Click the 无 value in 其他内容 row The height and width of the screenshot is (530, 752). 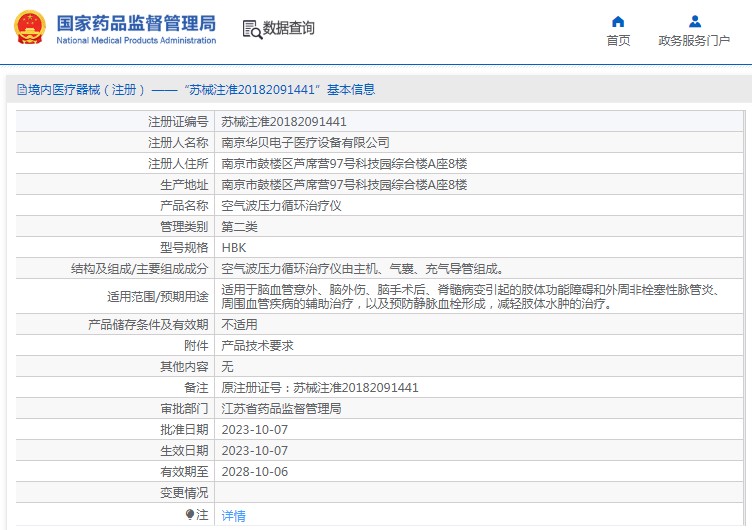(x=227, y=367)
